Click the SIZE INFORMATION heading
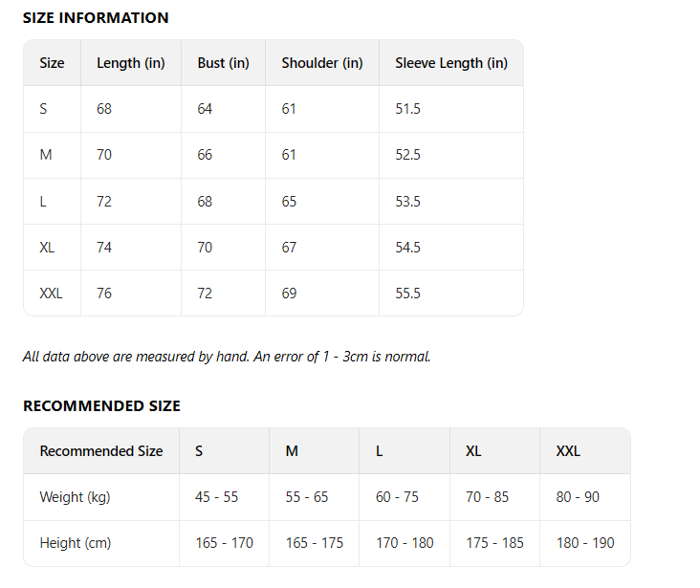 coord(96,18)
